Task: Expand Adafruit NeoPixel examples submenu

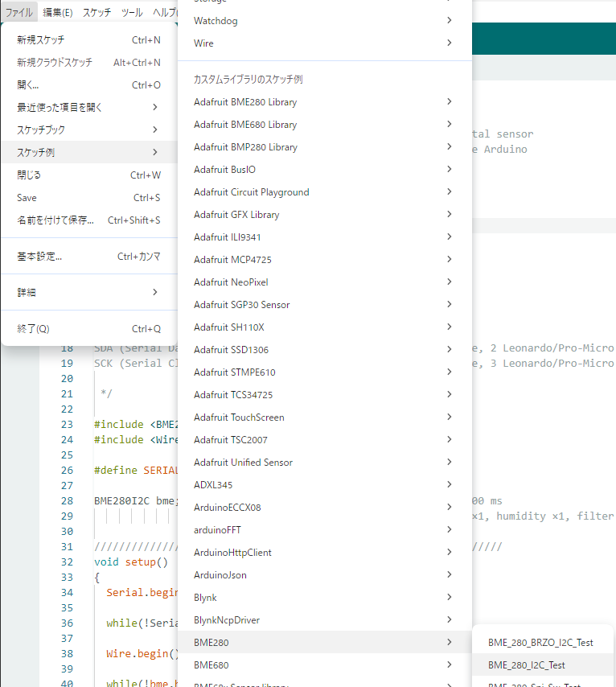Action: (231, 282)
